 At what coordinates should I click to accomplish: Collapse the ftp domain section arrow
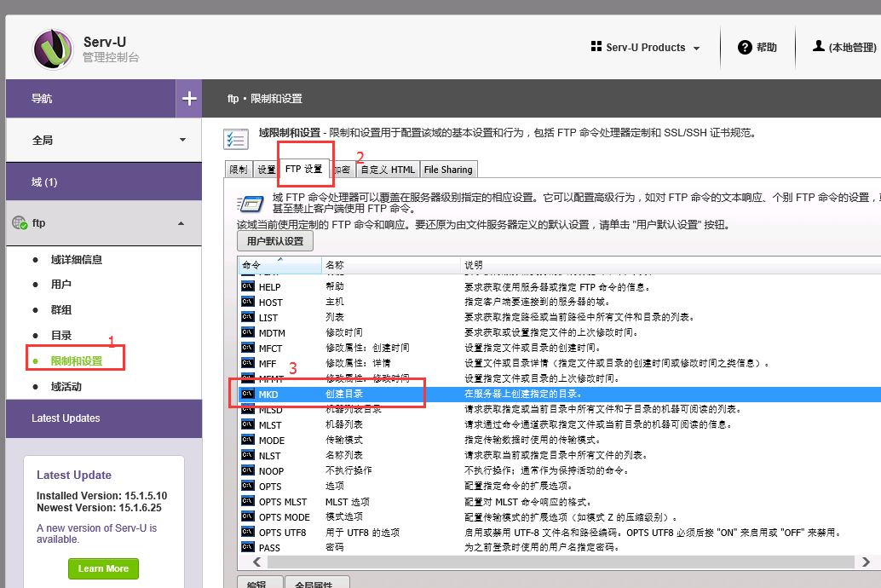pyautogui.click(x=181, y=224)
